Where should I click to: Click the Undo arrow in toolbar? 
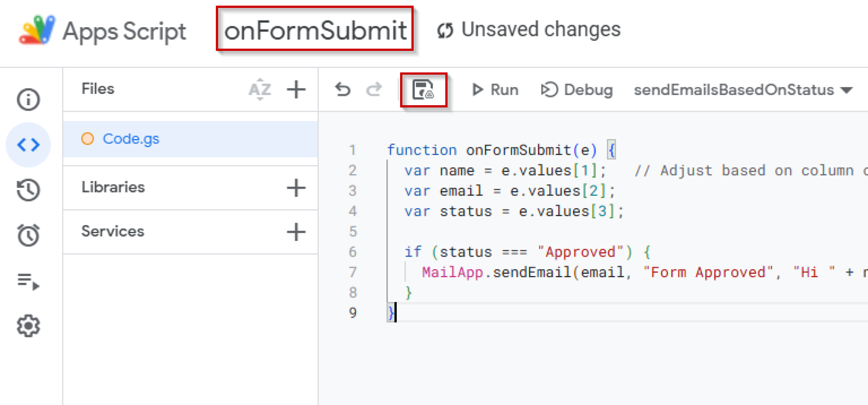[x=342, y=90]
